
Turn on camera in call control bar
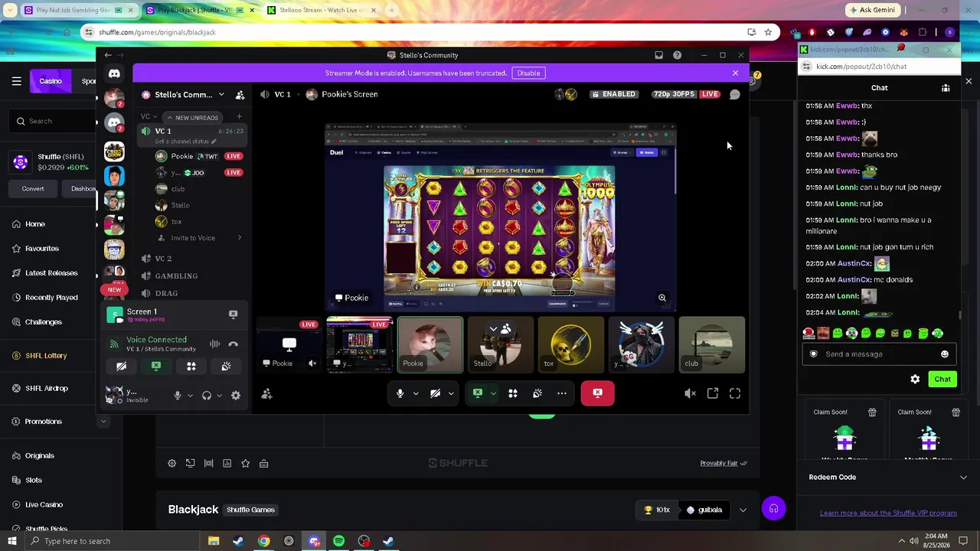[x=435, y=393]
